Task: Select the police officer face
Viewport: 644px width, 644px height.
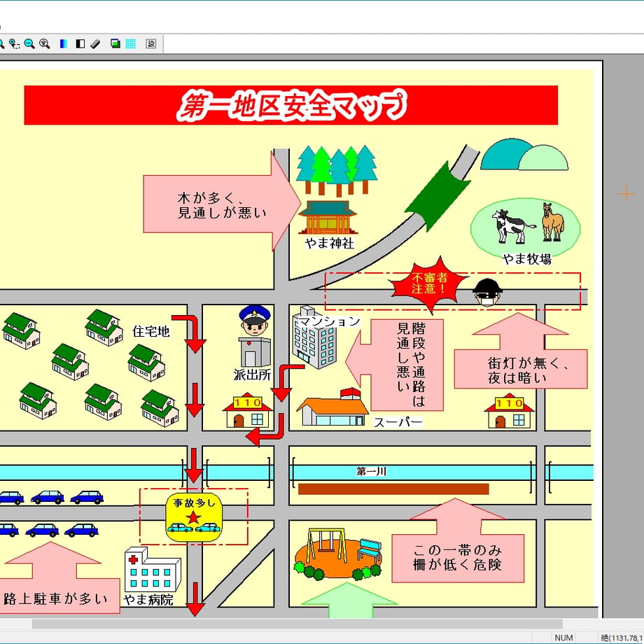Action: (255, 321)
